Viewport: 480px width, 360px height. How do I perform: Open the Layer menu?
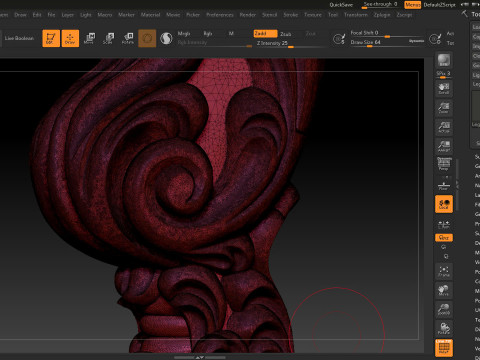click(x=68, y=15)
